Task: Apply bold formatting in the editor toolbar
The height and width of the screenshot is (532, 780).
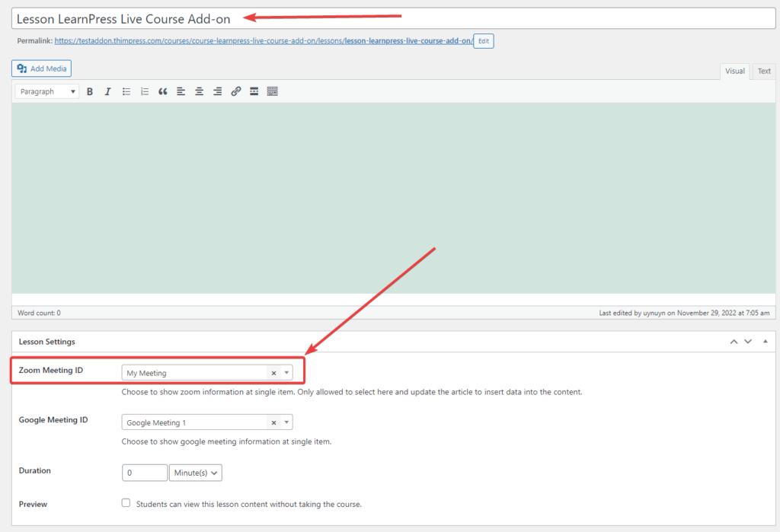Action: [x=90, y=91]
